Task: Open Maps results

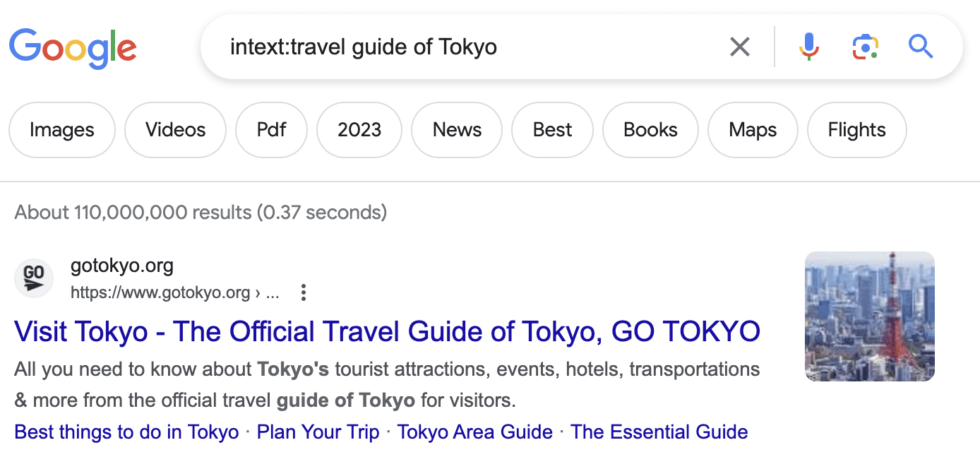Action: click(x=752, y=130)
